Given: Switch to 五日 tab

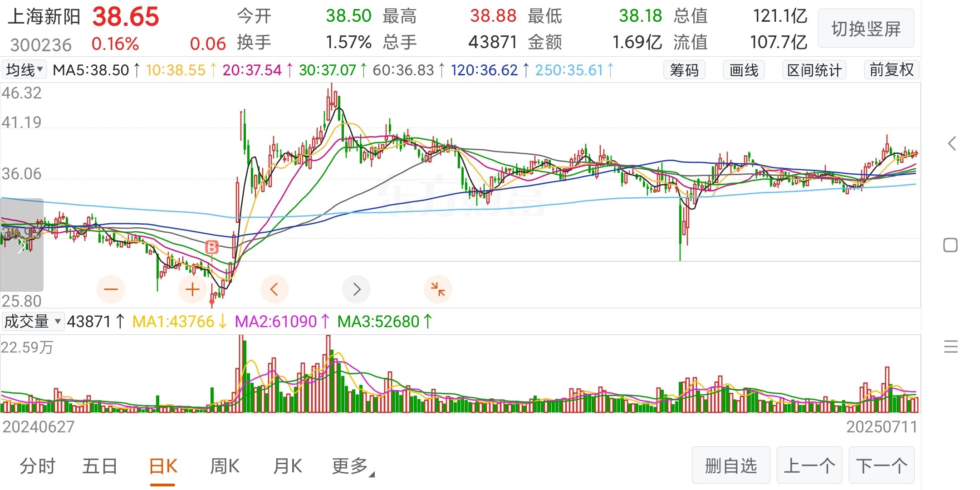Looking at the screenshot, I should [100, 466].
